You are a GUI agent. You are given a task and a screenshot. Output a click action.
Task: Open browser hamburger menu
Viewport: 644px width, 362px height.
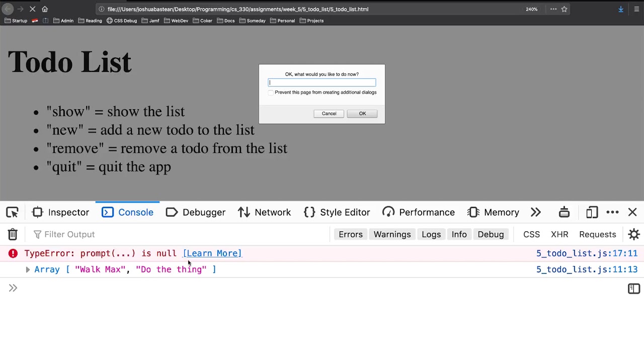(x=636, y=9)
